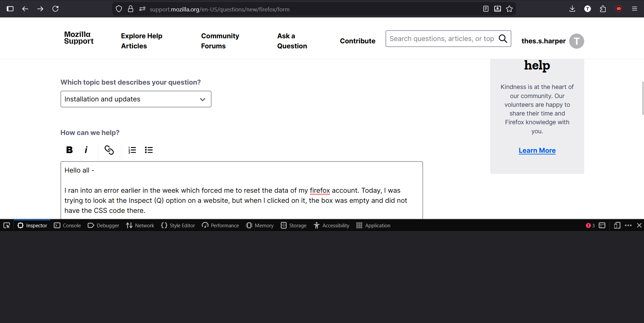This screenshot has height=323, width=644.
Task: Apply italic formatting in the editor
Action: [86, 150]
